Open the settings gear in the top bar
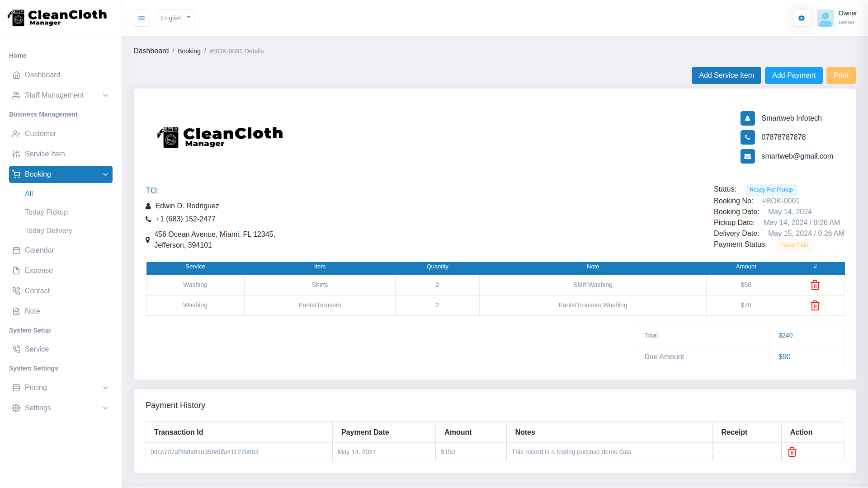Viewport: 868px width, 488px height. (x=801, y=18)
